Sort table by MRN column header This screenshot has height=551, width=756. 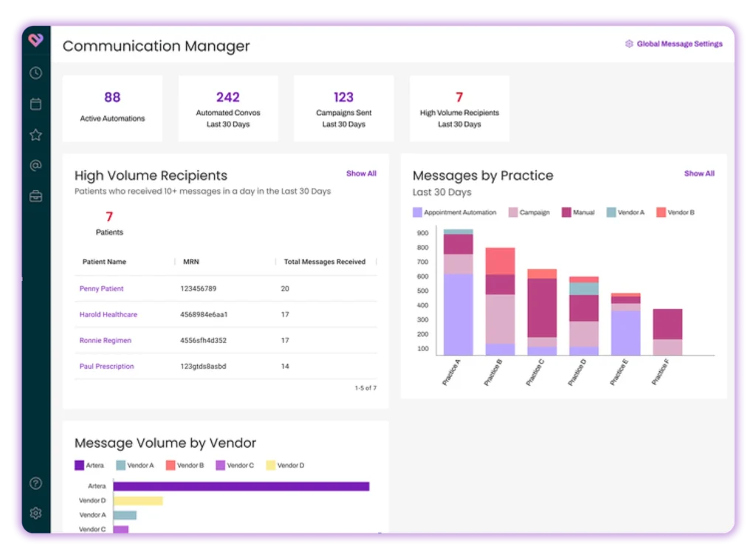tap(190, 262)
